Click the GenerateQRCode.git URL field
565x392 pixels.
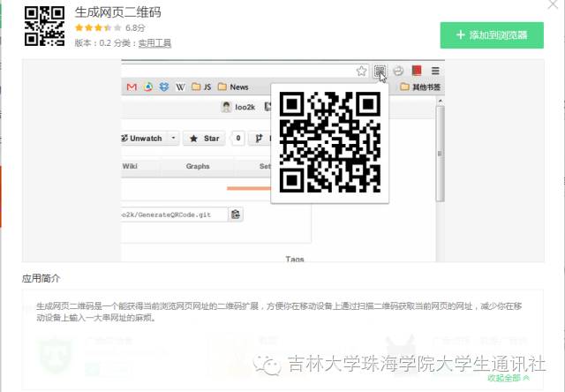[x=175, y=215]
